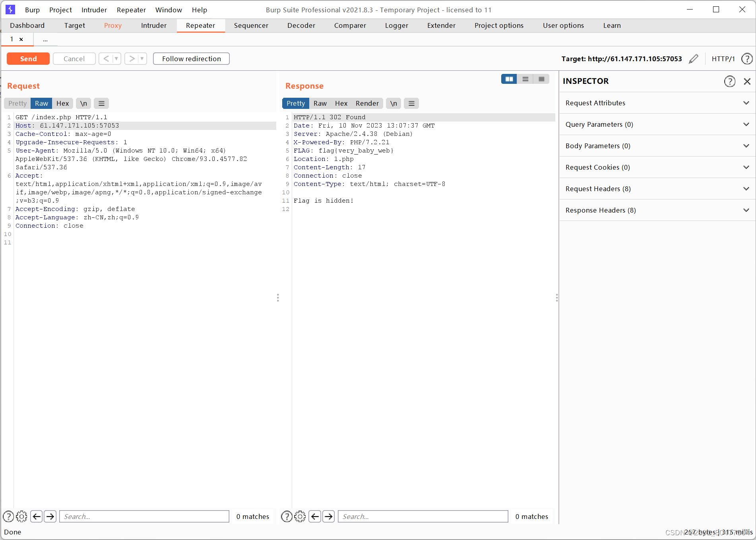756x540 pixels.
Task: Click the Response search field
Action: (x=423, y=516)
